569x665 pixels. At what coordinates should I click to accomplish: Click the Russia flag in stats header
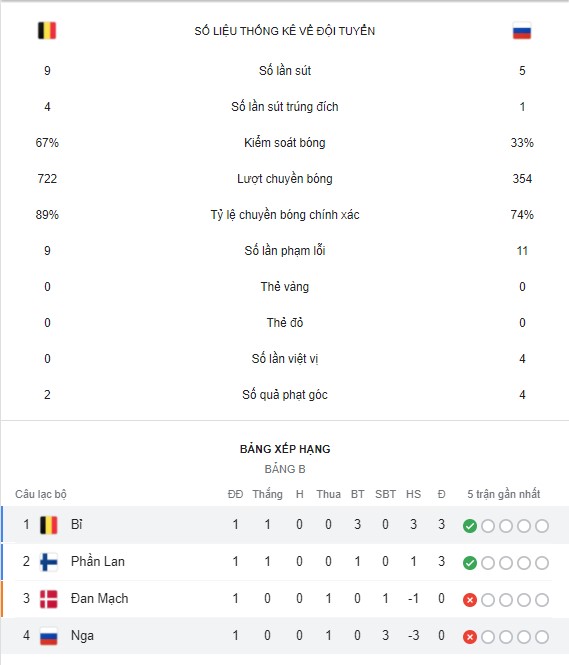(x=522, y=31)
